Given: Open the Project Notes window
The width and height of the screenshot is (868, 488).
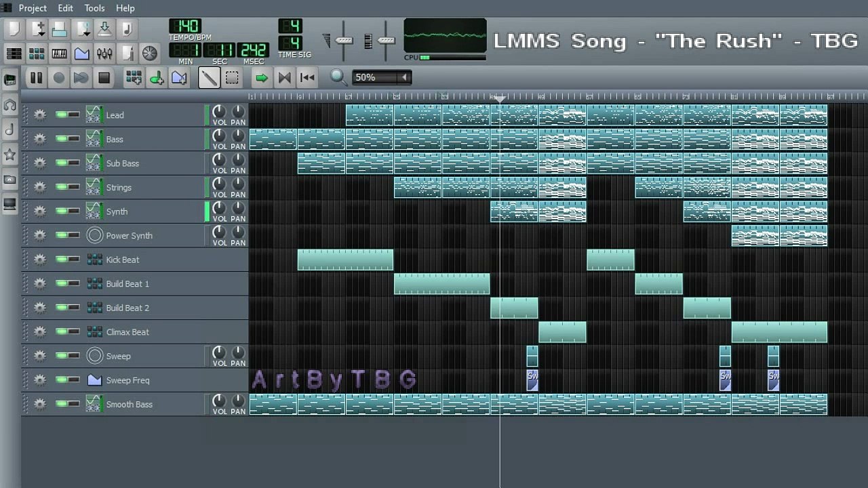Looking at the screenshot, I should (x=127, y=54).
